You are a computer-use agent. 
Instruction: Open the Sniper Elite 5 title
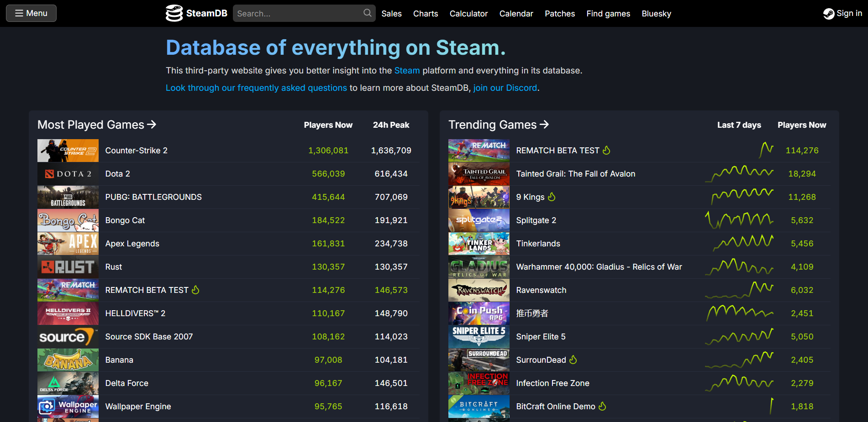click(x=541, y=337)
